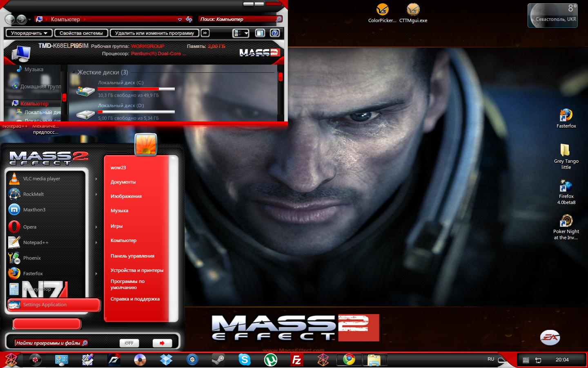Open Справка и поддержка from Start menu
588x368 pixels.
[x=135, y=299]
